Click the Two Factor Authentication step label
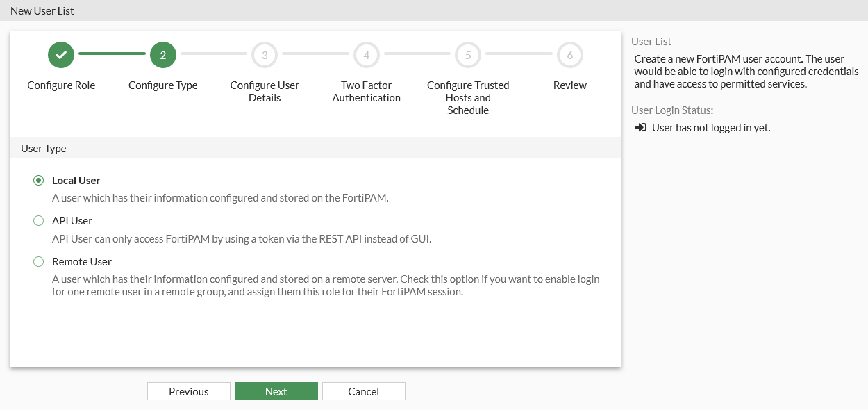The image size is (868, 410). [x=366, y=91]
